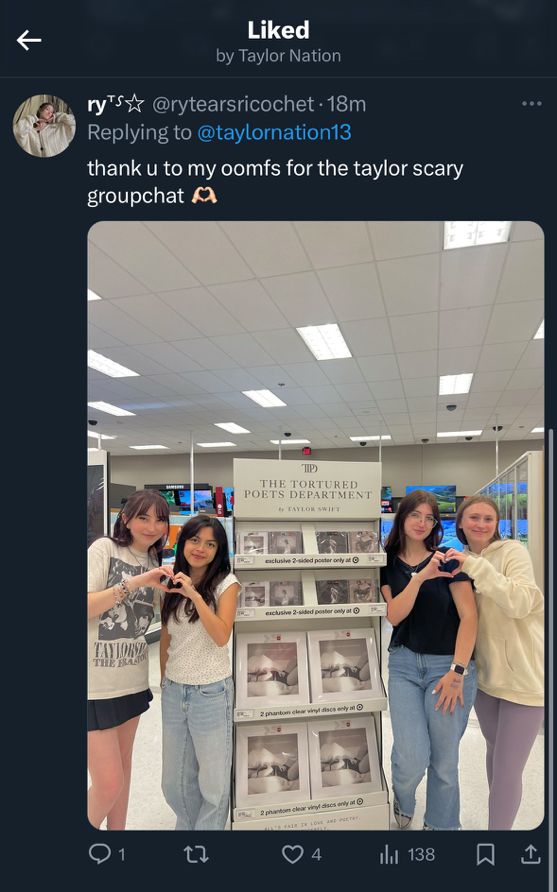Like the post with heart icon
This screenshot has width=557, height=892.
pos(292,854)
